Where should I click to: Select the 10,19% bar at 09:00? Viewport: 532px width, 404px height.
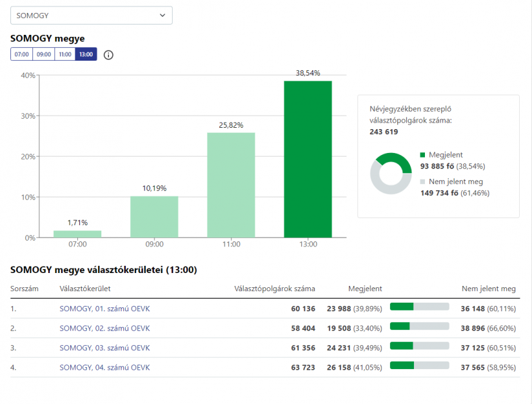click(x=154, y=217)
